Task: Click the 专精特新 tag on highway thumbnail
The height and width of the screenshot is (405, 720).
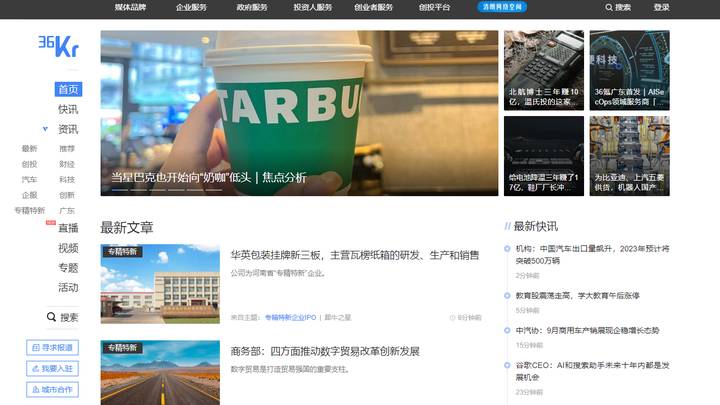Action: pos(123,348)
